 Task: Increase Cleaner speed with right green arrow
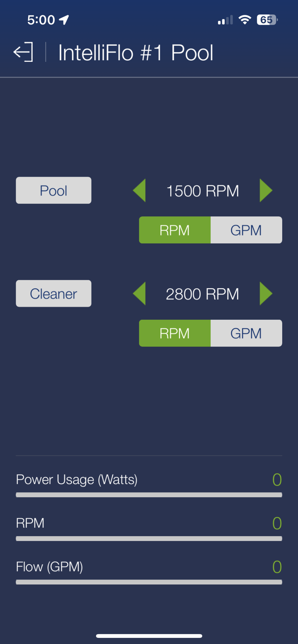click(266, 293)
